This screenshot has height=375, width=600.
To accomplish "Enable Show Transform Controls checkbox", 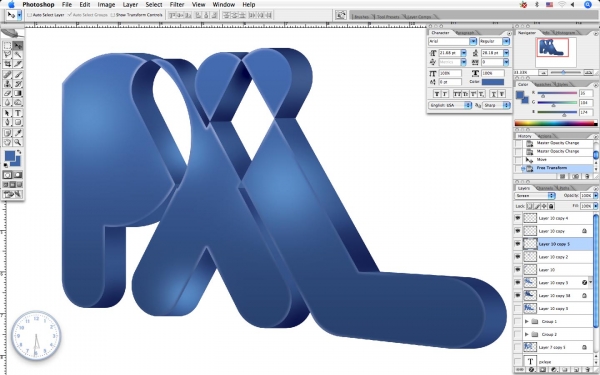I will pyautogui.click(x=112, y=15).
